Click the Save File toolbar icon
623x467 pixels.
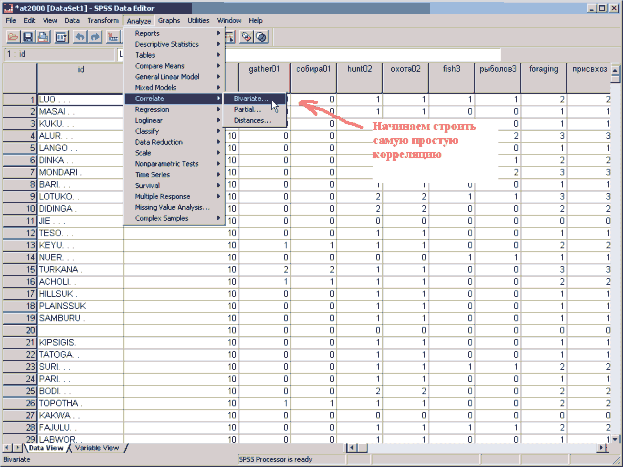click(29, 36)
